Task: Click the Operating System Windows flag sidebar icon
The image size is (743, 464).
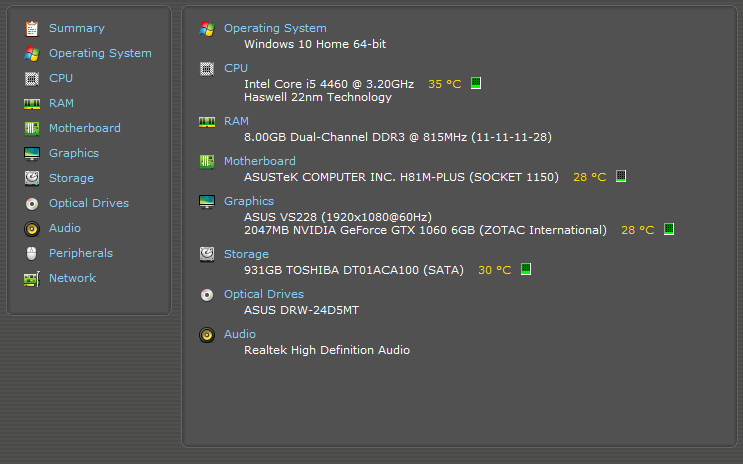Action: [x=32, y=54]
